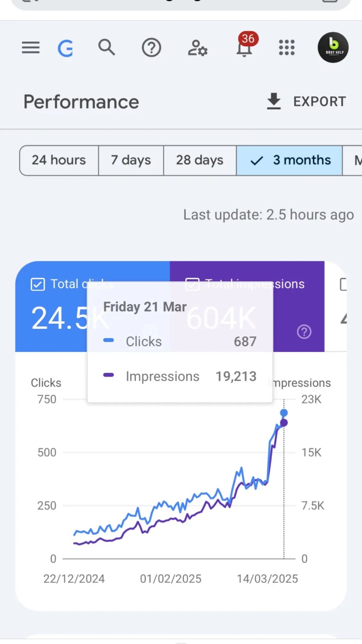The width and height of the screenshot is (362, 644).
Task: Open notifications bell with 36 badge
Action: (244, 47)
